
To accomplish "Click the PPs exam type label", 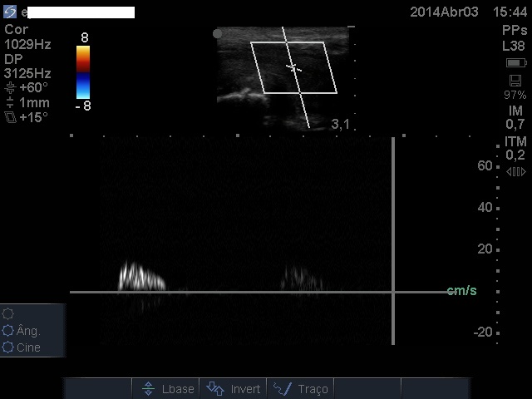I will tap(514, 30).
